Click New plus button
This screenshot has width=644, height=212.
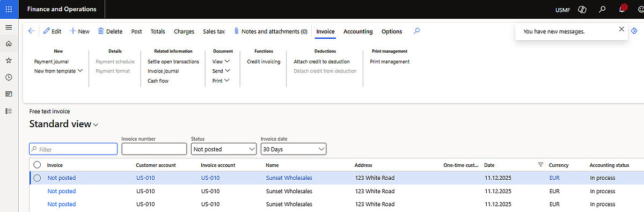79,32
